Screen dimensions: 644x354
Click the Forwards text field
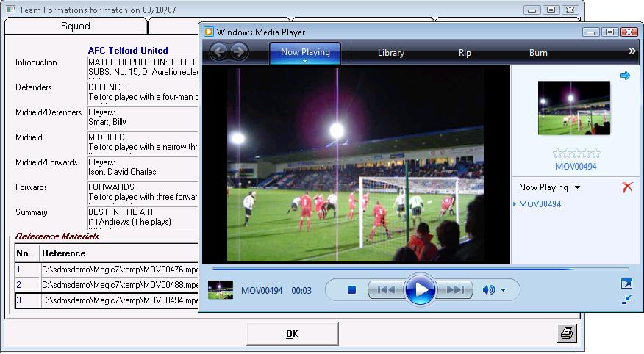point(143,192)
